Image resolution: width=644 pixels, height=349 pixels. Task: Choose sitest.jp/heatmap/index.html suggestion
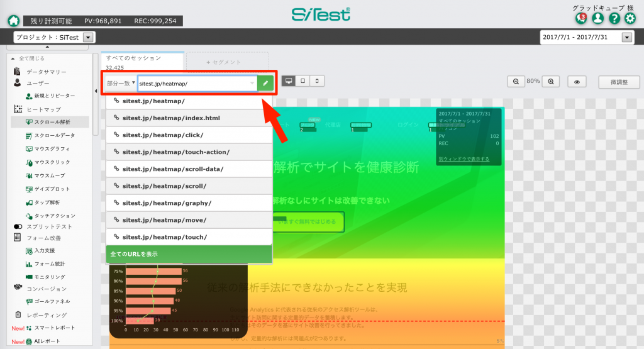189,118
